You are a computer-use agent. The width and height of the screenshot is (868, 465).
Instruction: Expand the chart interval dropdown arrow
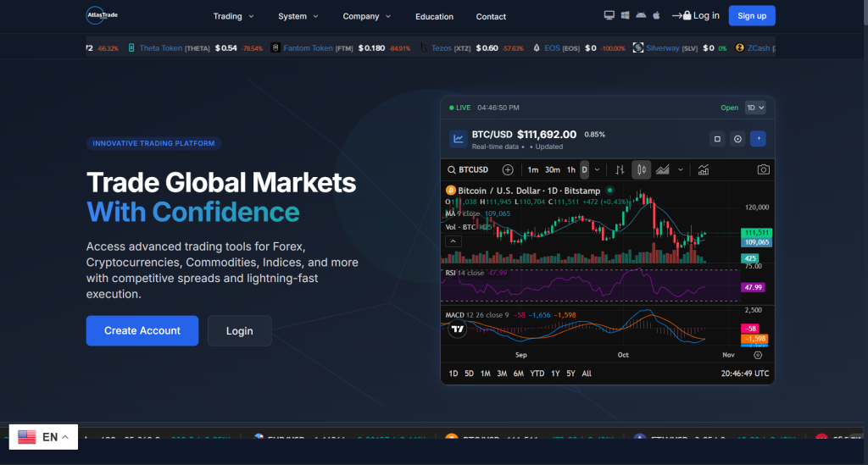point(598,169)
